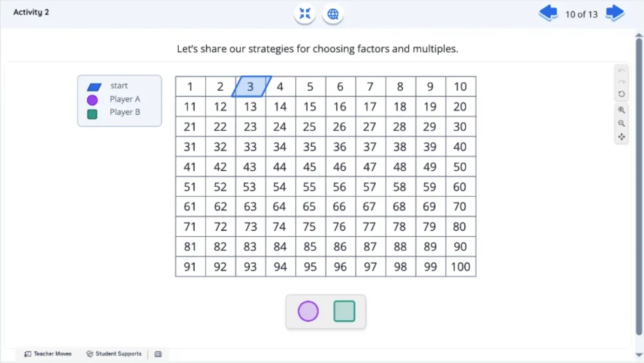The height and width of the screenshot is (363, 644).
Task: Click the "start" legend label
Action: (x=119, y=86)
